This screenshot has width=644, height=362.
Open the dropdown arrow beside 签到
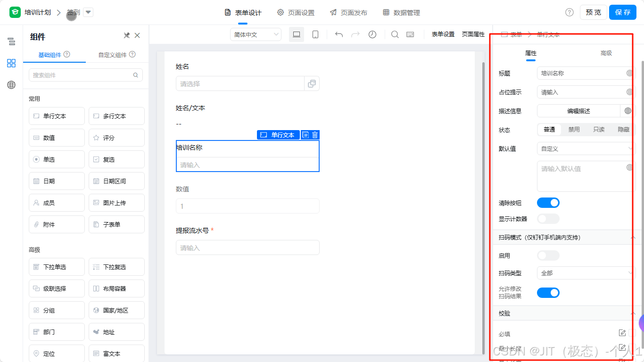coord(88,12)
